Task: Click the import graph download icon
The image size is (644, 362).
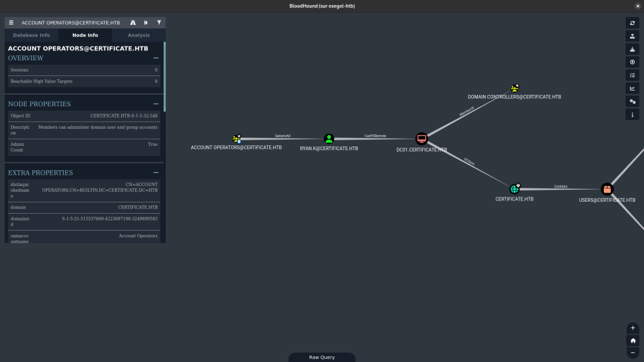Action: click(x=633, y=49)
